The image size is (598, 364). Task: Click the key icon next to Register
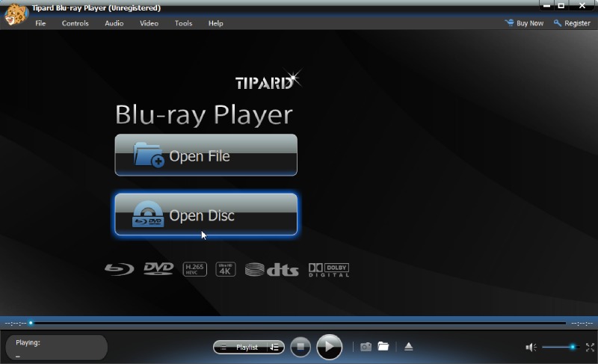point(558,23)
